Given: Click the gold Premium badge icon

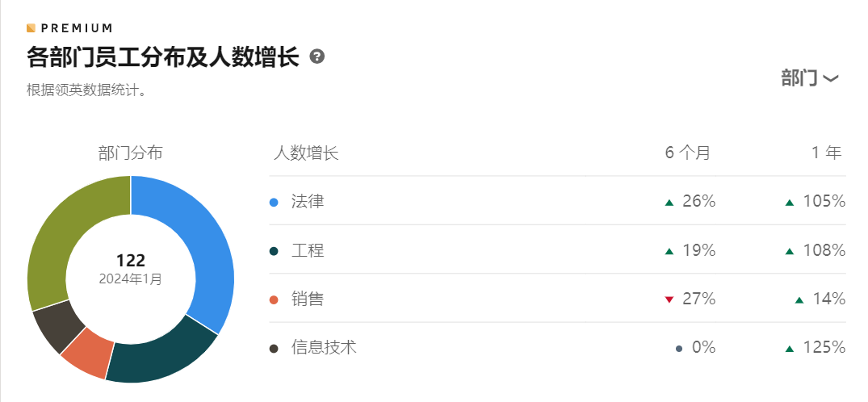Looking at the screenshot, I should [x=31, y=27].
